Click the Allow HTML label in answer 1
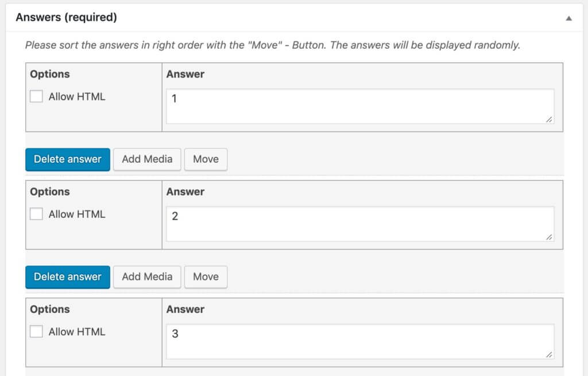This screenshot has width=588, height=376. coord(77,97)
